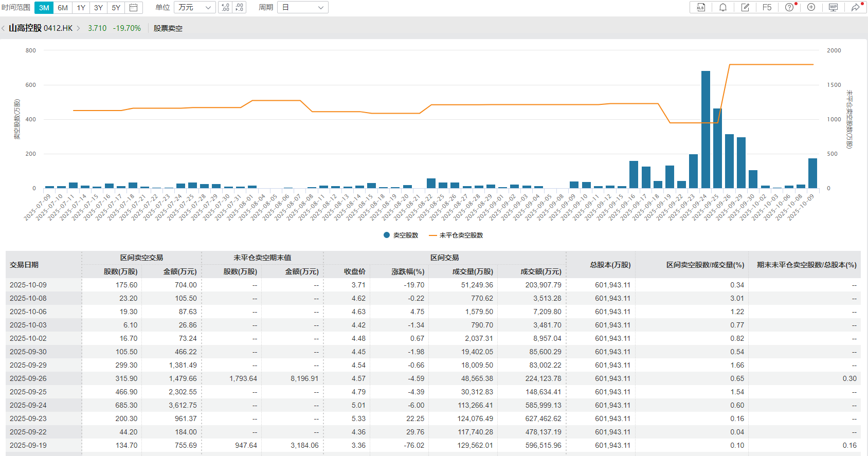The width and height of the screenshot is (868, 456).
Task: Export data using the XLS icon
Action: pos(700,7)
